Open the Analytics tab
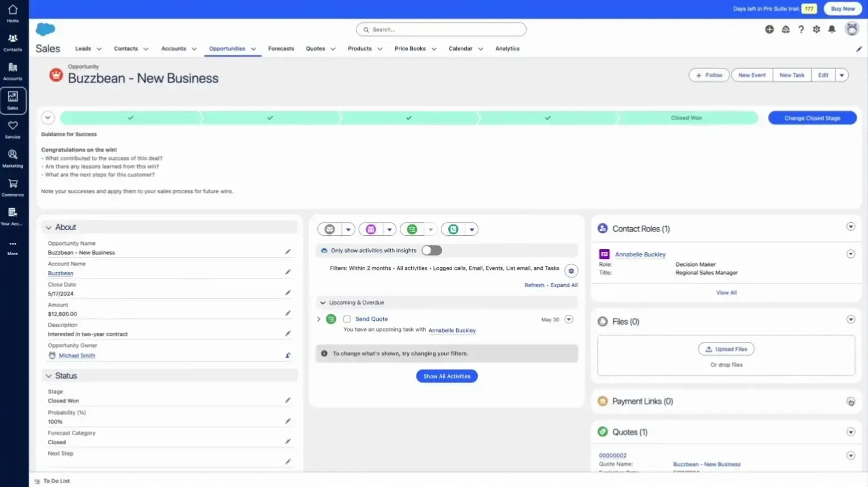 (x=507, y=49)
